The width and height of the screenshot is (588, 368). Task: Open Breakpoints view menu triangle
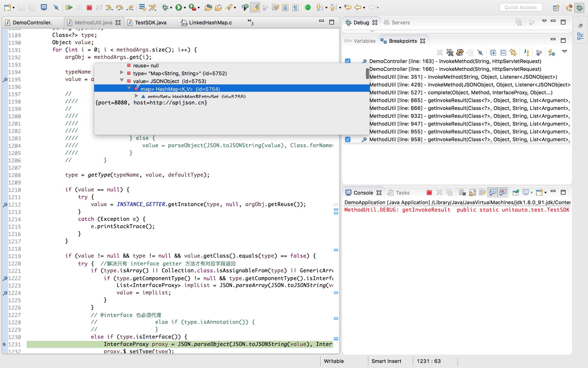(565, 51)
